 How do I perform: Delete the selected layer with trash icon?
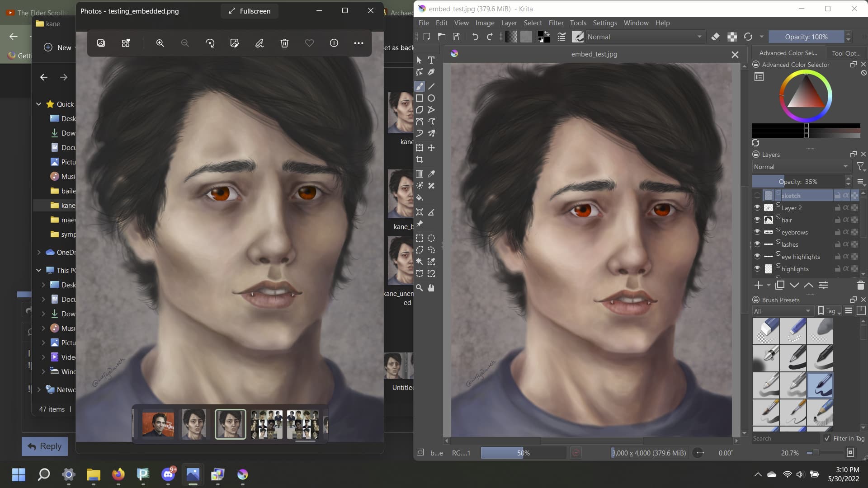tap(860, 285)
